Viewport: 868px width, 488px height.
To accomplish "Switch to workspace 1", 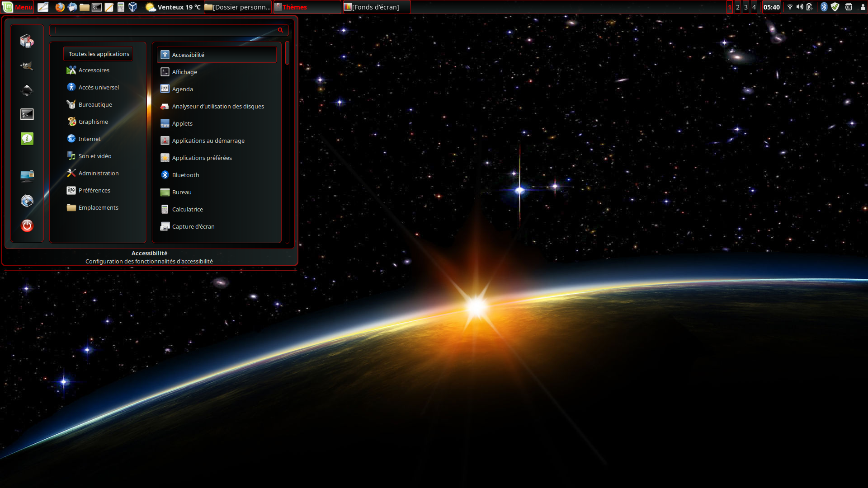I will (730, 7).
